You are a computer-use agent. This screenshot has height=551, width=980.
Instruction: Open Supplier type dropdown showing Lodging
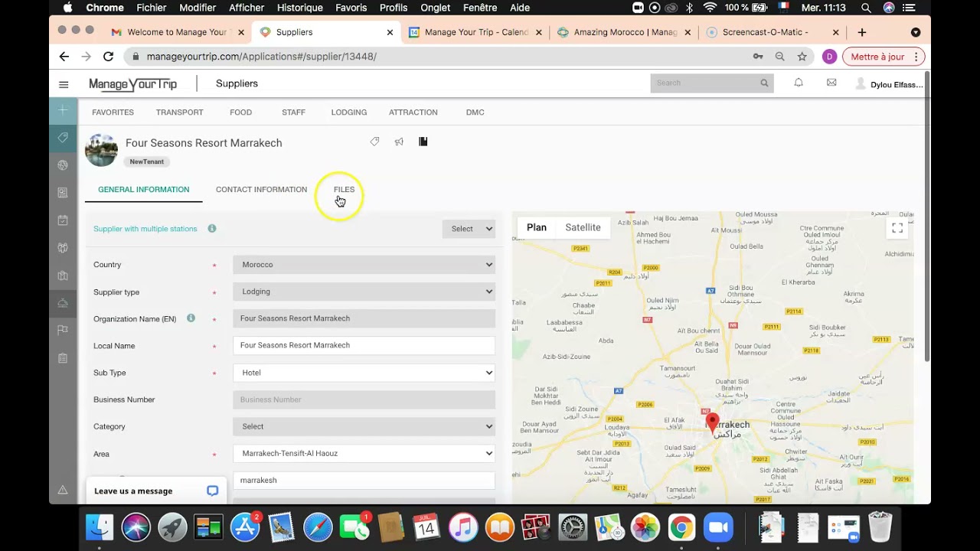coord(364,292)
